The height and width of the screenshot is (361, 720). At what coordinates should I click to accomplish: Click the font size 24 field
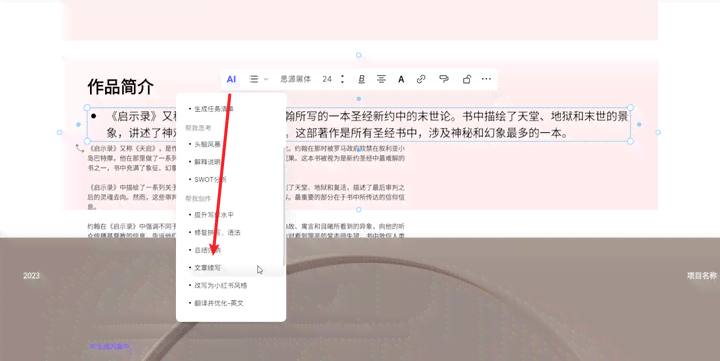(x=327, y=79)
